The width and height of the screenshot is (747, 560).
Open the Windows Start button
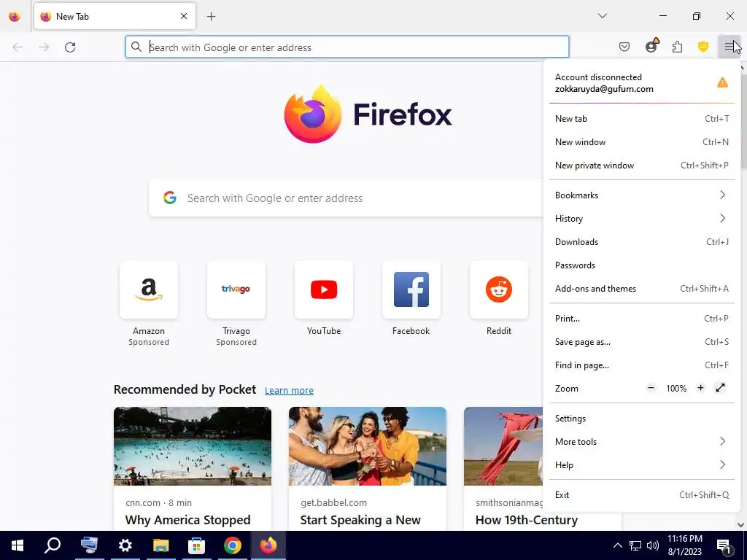tap(18, 545)
